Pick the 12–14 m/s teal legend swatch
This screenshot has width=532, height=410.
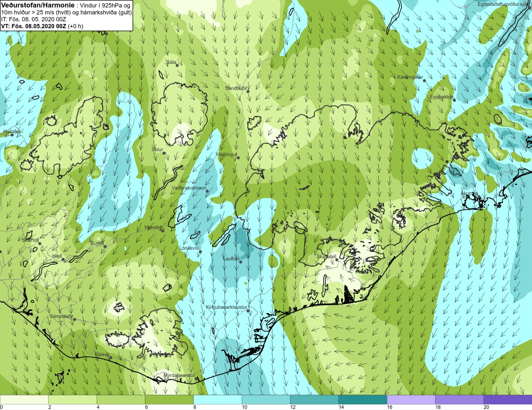[x=314, y=400]
